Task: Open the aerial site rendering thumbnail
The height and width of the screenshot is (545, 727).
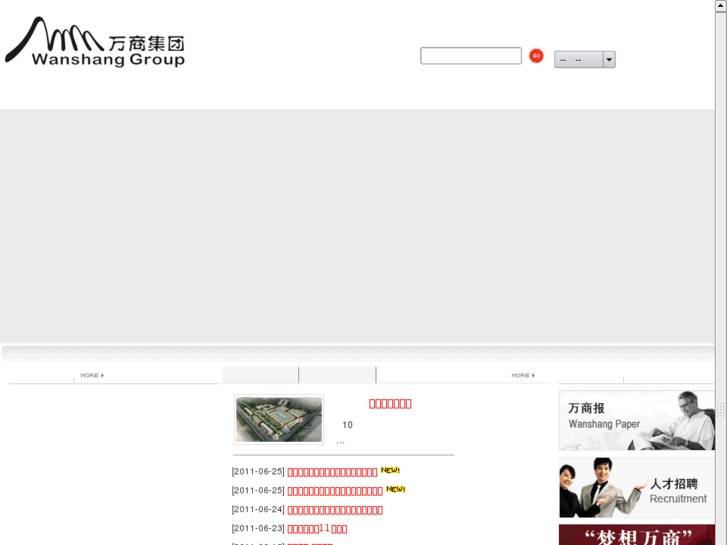Action: tap(279, 419)
